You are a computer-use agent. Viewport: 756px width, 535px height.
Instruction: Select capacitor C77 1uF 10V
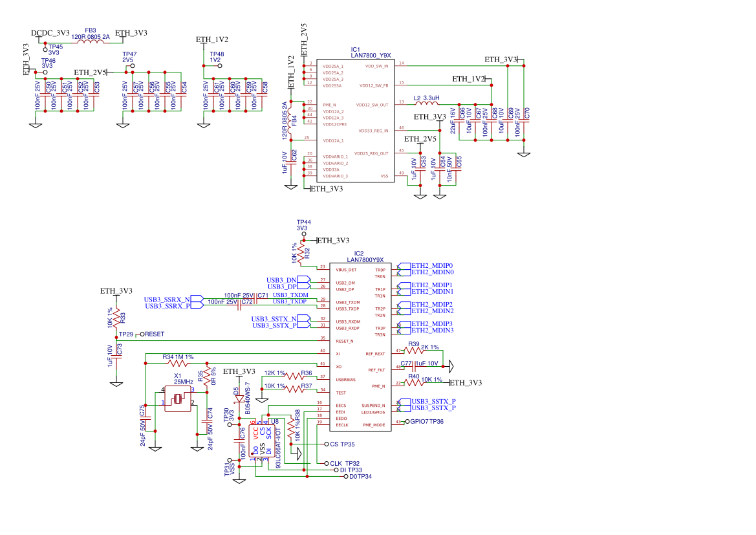point(414,367)
